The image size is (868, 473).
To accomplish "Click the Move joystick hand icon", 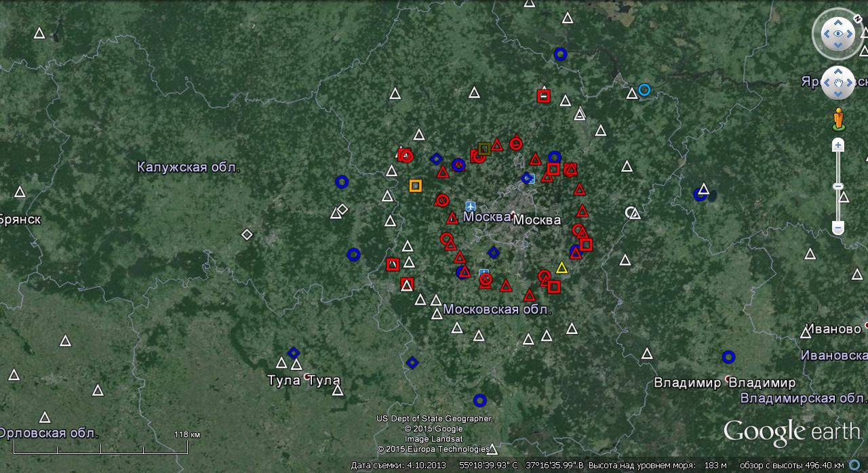I will [x=838, y=83].
